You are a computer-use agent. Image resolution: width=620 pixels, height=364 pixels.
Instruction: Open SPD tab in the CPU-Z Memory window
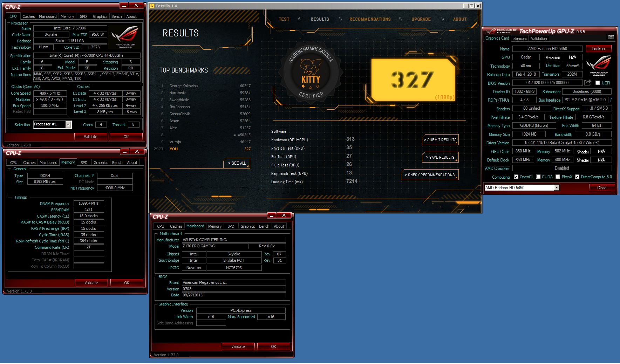[x=84, y=163]
